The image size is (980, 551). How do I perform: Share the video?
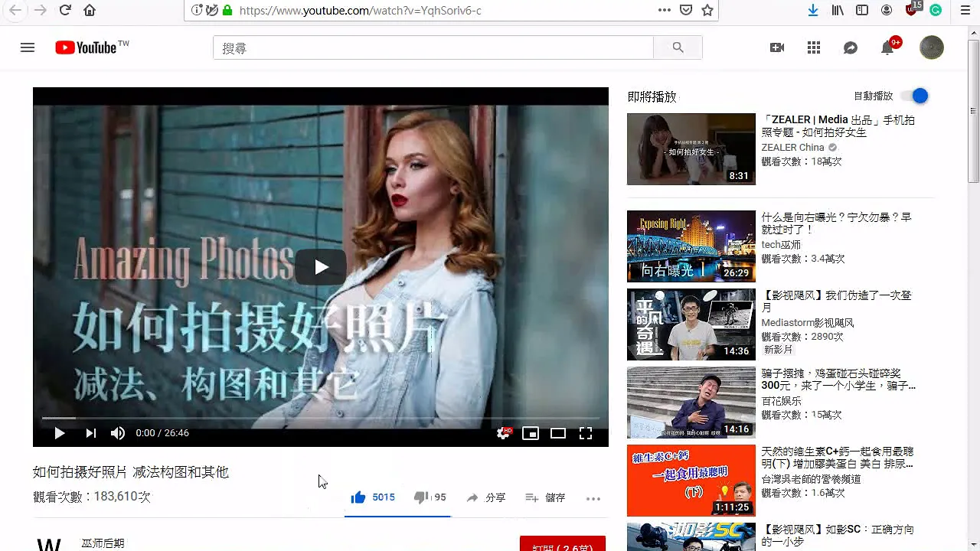(x=485, y=497)
